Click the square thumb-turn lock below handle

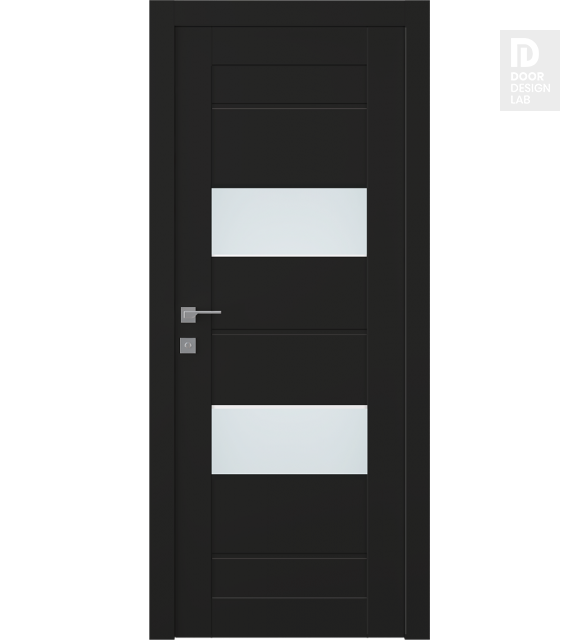coord(188,345)
